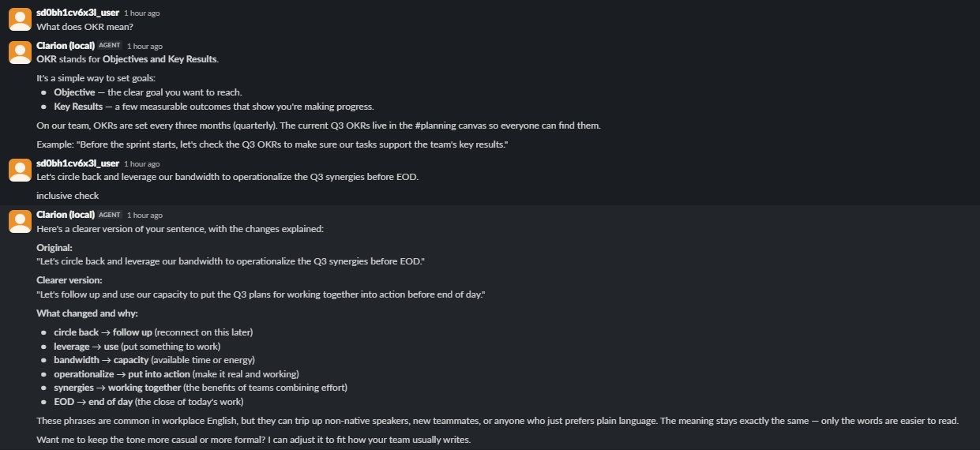Open avatar beside "What does OKR mean?" message
This screenshot has height=450, width=980.
coord(20,20)
